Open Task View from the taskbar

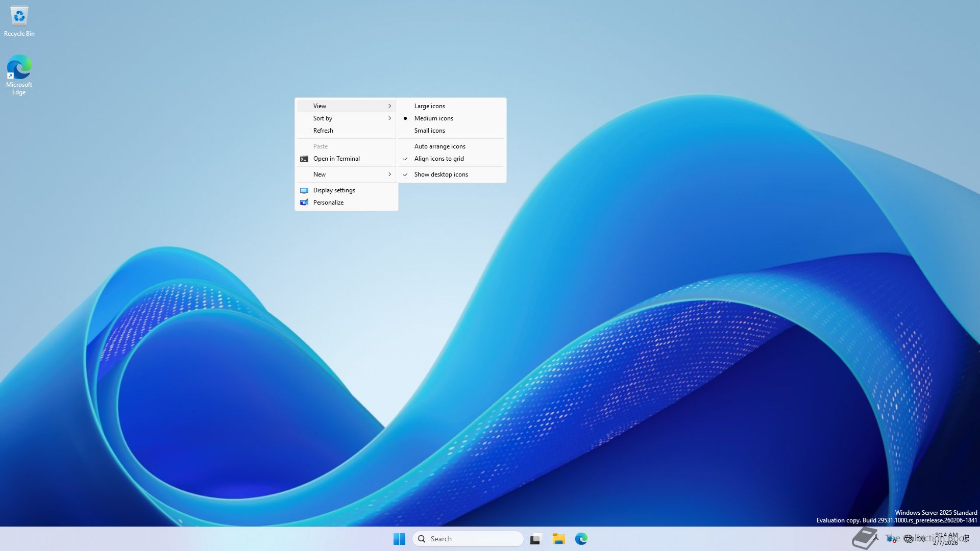(x=535, y=539)
